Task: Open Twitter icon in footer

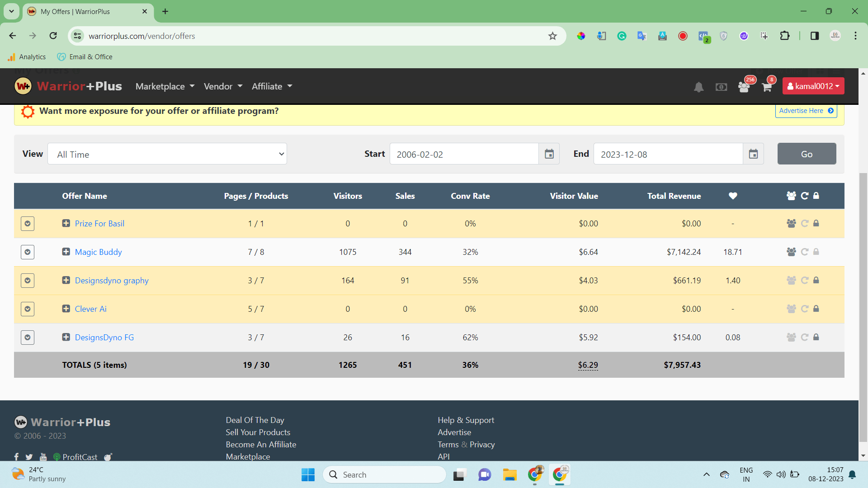Action: point(29,457)
